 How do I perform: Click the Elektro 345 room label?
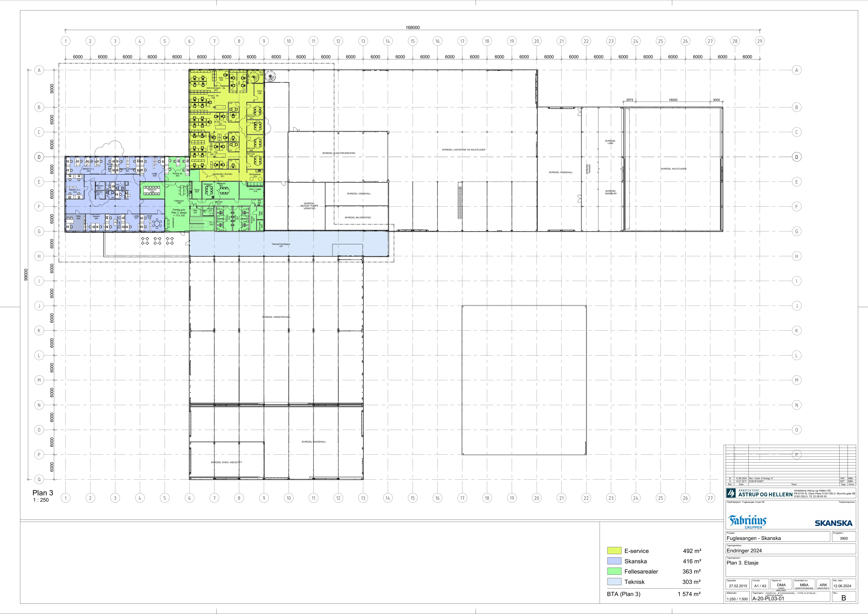[96, 217]
